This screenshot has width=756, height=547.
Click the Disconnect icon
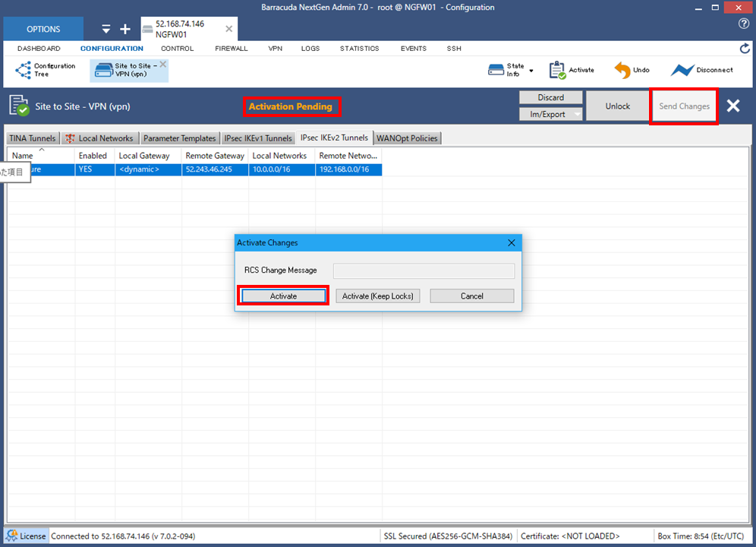coord(682,70)
